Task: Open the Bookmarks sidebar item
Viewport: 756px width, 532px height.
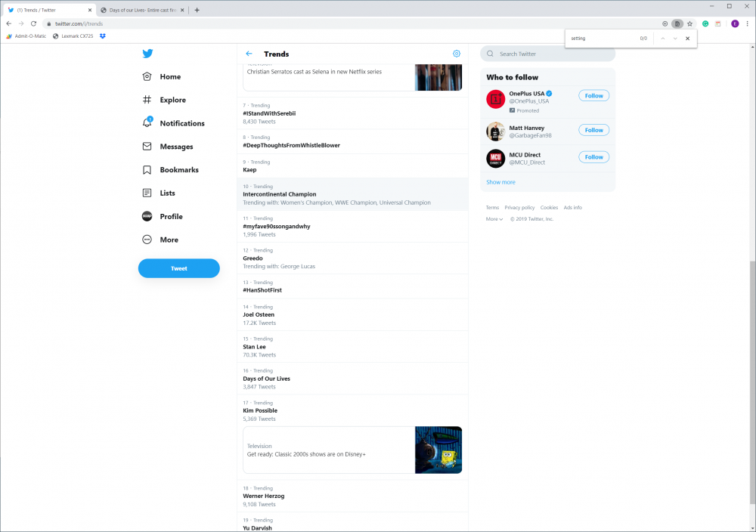Action: (147, 170)
